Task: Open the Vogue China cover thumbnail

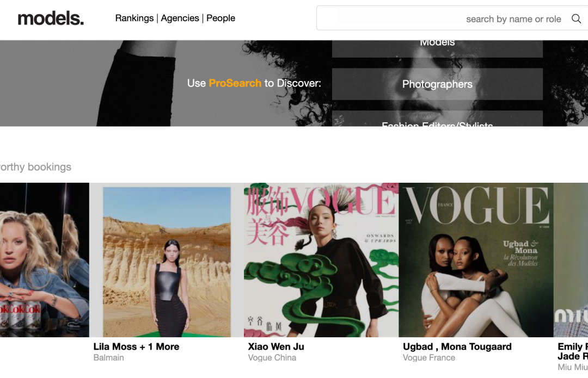Action: [x=321, y=260]
